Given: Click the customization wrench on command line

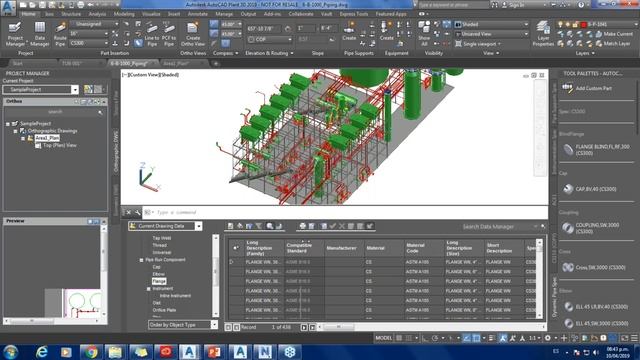Looking at the screenshot, I should 138,212.
